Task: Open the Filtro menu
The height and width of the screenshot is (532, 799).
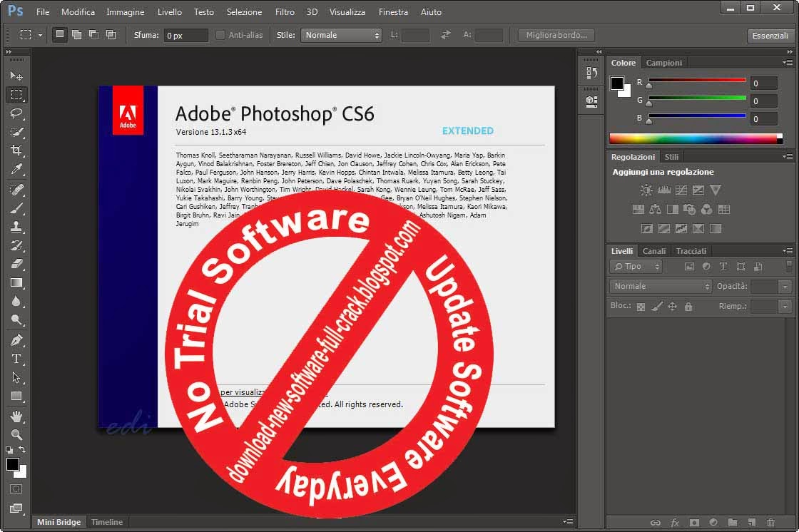Action: [285, 11]
